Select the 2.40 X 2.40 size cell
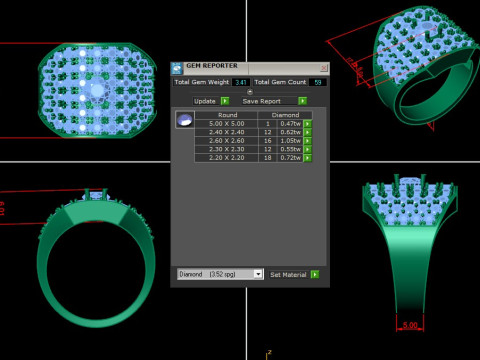Image resolution: width=480 pixels, height=360 pixels. [227, 132]
